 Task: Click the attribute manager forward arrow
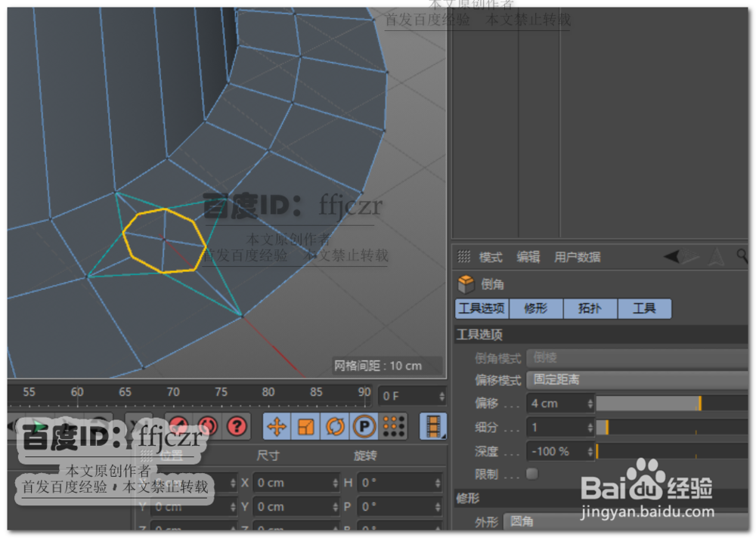[x=690, y=256]
